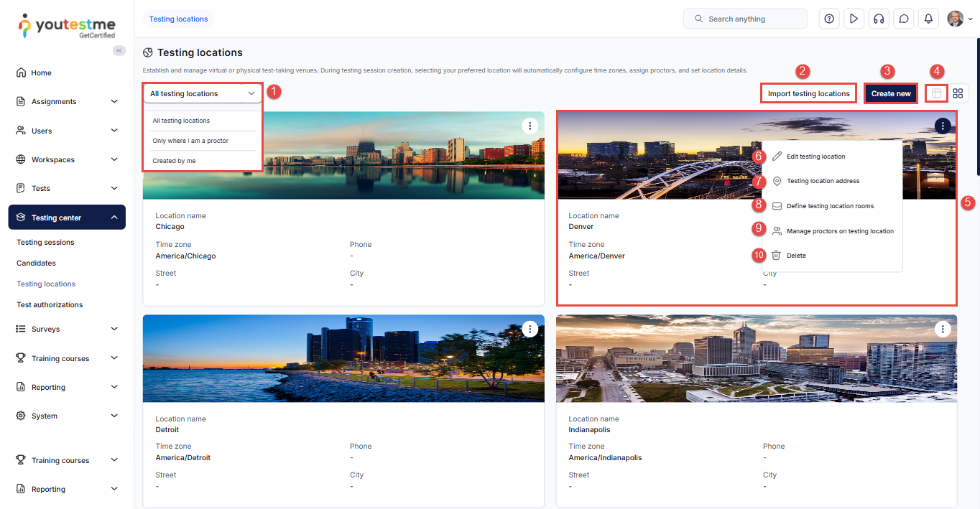The height and width of the screenshot is (509, 980).
Task: Choose 'Only where I am a proctor' filter option
Action: tap(202, 141)
